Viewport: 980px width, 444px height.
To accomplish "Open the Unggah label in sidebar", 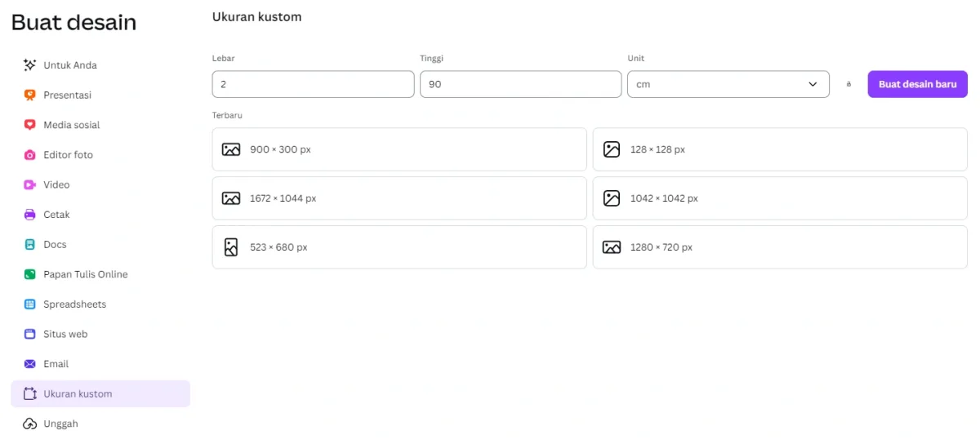I will [60, 424].
